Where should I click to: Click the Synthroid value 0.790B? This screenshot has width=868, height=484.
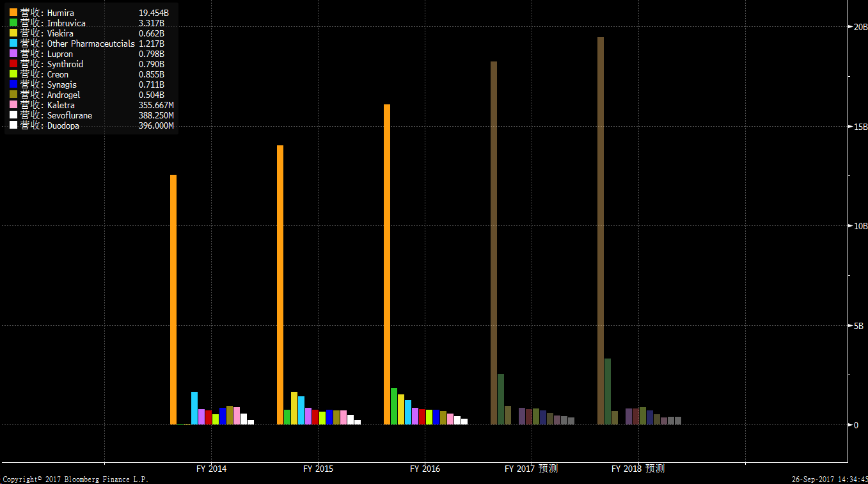pyautogui.click(x=152, y=64)
